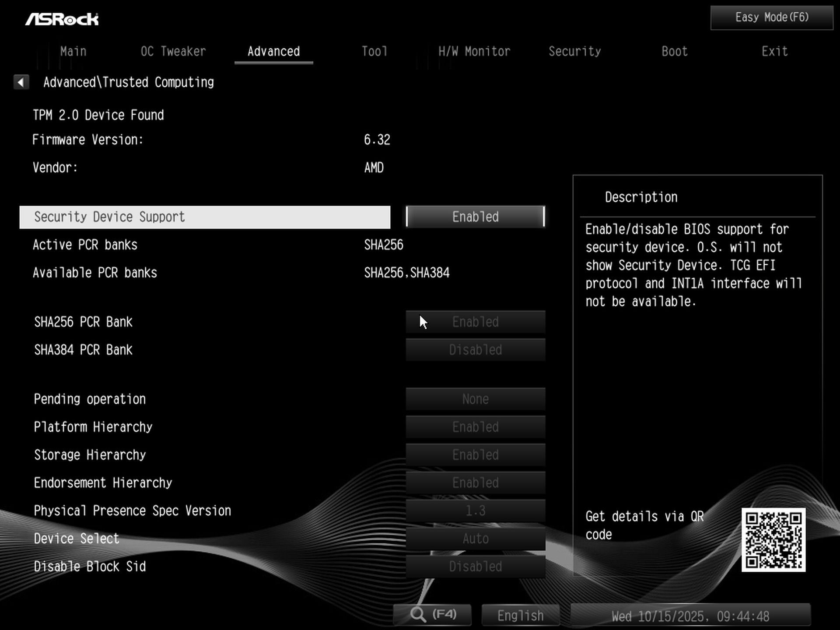This screenshot has height=630, width=840.
Task: Click the Description panel header
Action: (640, 196)
